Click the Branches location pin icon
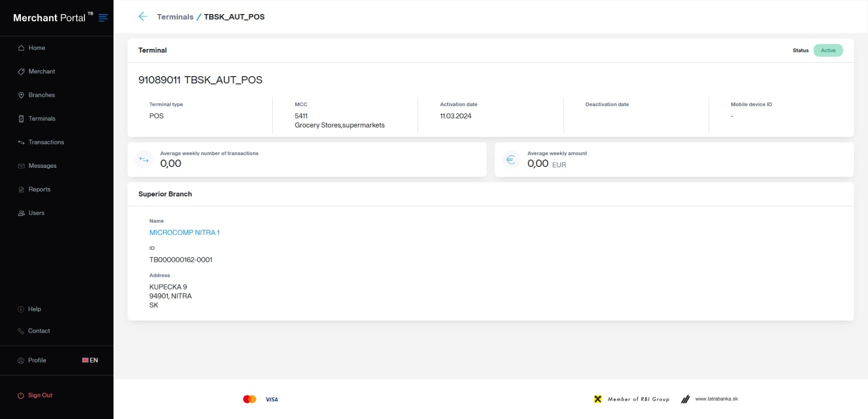This screenshot has height=419, width=868. click(x=21, y=95)
